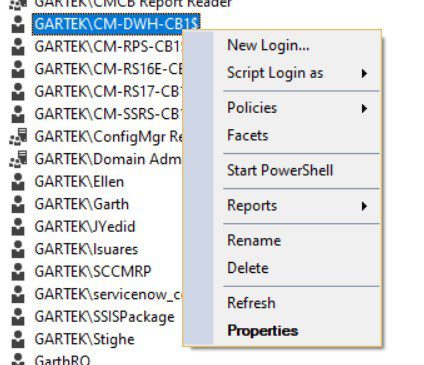Expand the Reports submenu arrow
Viewport: 424px width, 365px height.
pyautogui.click(x=364, y=206)
